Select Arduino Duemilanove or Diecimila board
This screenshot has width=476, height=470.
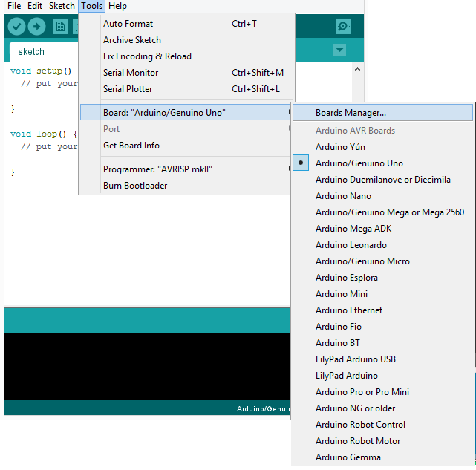coord(382,180)
